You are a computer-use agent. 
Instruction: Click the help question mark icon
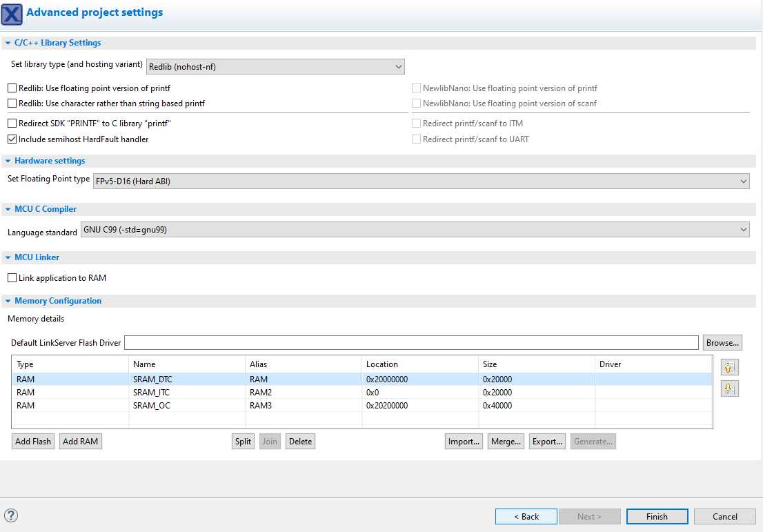[x=11, y=515]
